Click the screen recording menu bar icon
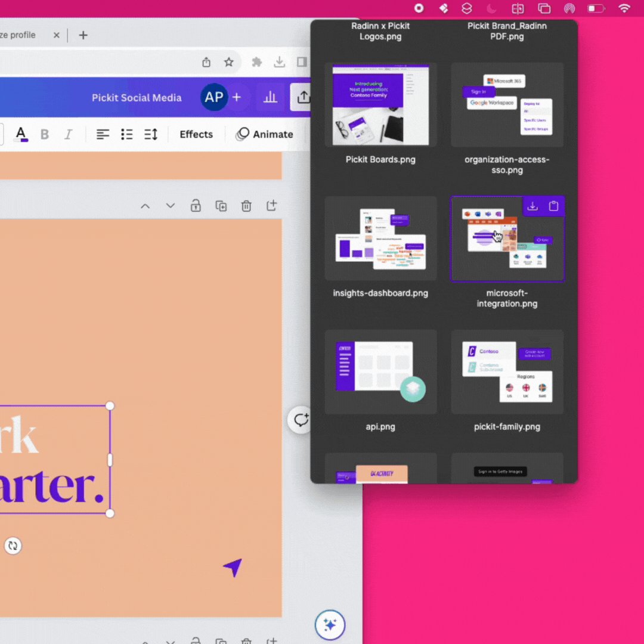 (419, 8)
